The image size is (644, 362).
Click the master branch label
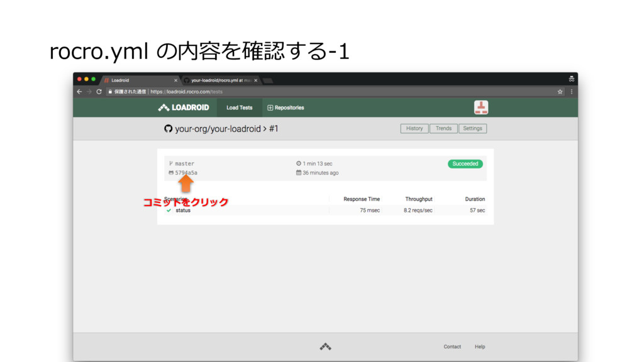click(184, 163)
